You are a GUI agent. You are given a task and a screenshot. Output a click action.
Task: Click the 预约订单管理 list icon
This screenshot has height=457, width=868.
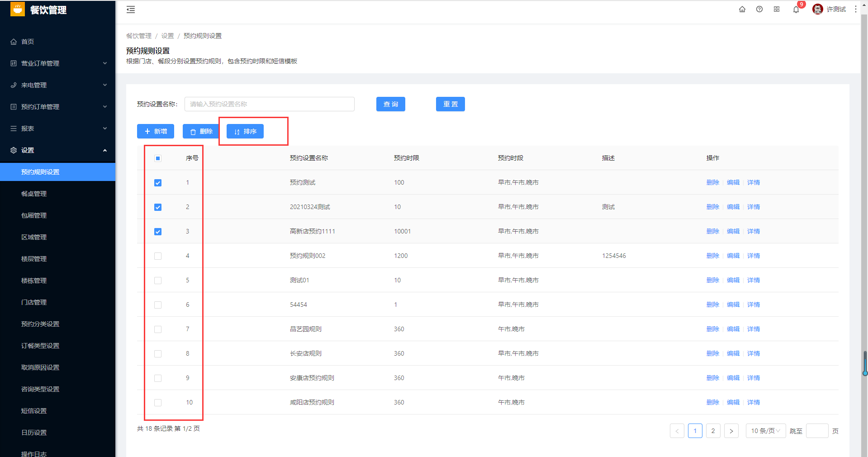click(14, 107)
